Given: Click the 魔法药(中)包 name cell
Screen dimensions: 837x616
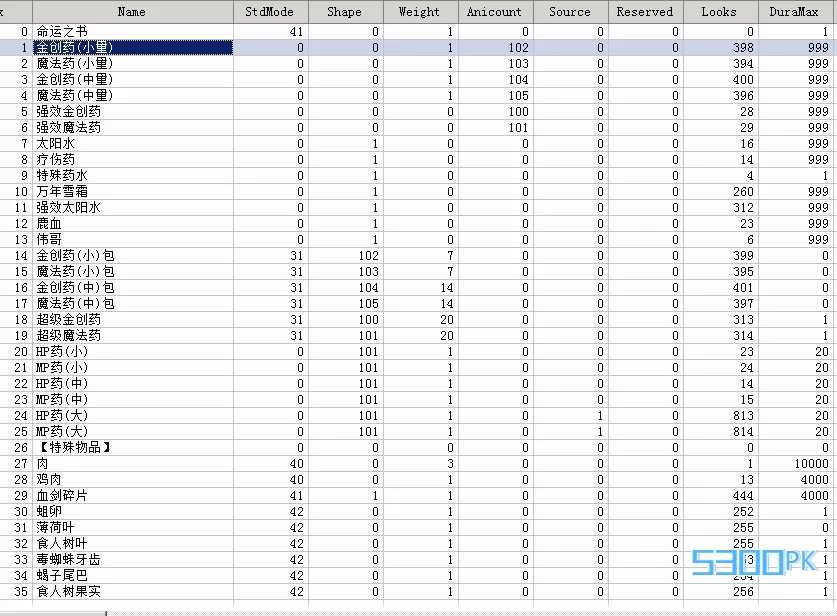Looking at the screenshot, I should point(133,304).
